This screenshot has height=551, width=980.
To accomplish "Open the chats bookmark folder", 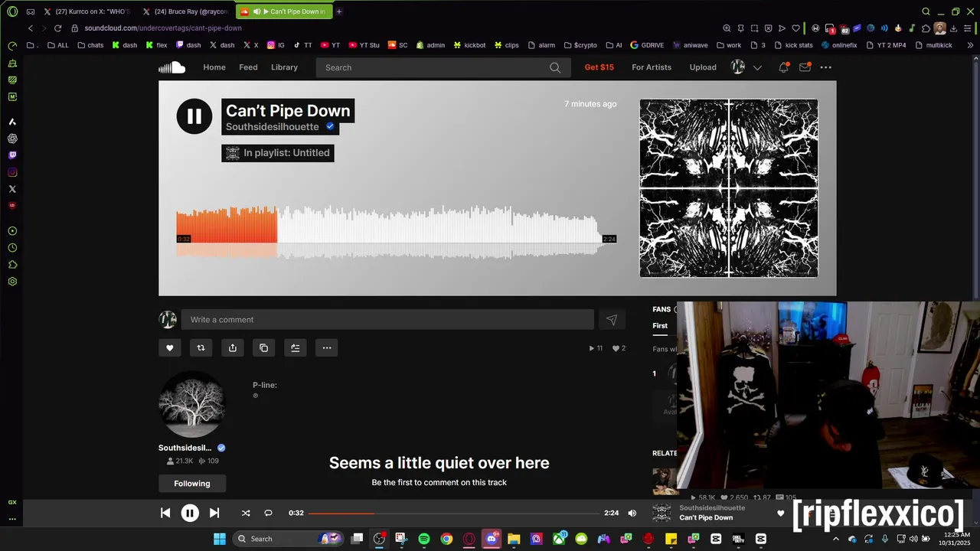I will click(x=90, y=45).
